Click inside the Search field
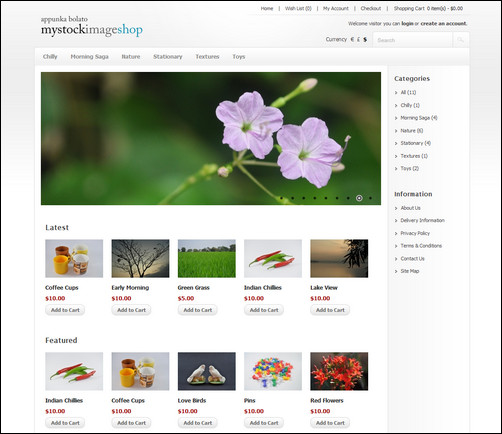The height and width of the screenshot is (434, 502). 413,40
